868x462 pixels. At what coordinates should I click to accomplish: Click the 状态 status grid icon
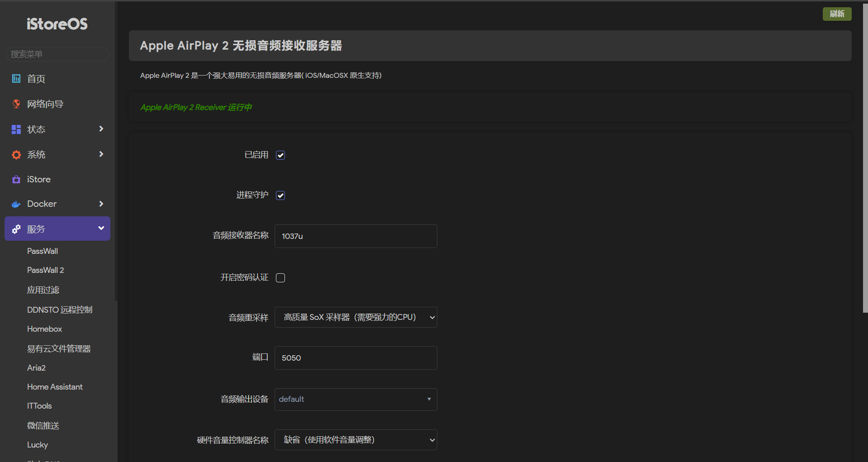pos(16,129)
